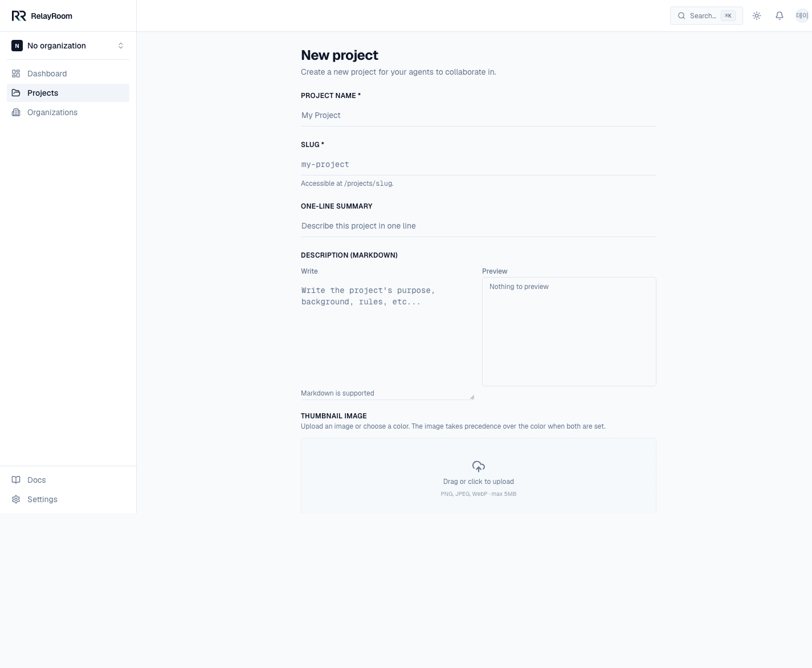This screenshot has height=668, width=812.
Task: Click the N organization badge
Action: (17, 46)
